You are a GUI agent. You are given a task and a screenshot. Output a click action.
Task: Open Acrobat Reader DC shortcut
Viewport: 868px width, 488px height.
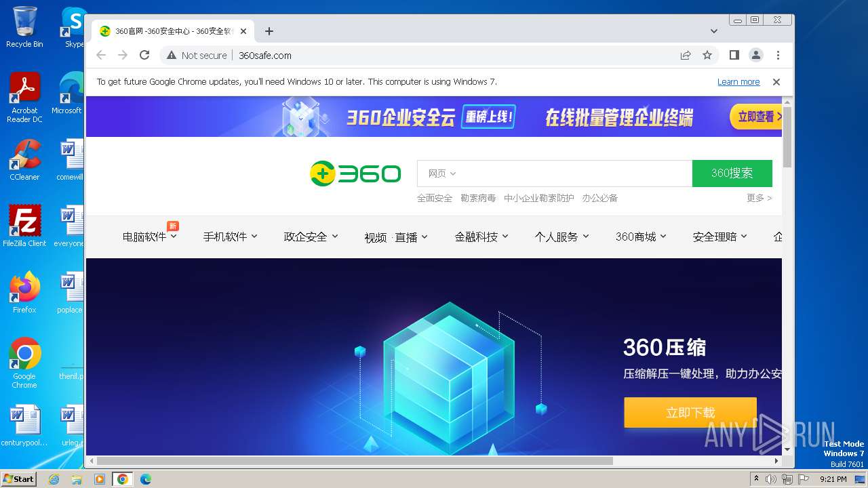click(24, 98)
